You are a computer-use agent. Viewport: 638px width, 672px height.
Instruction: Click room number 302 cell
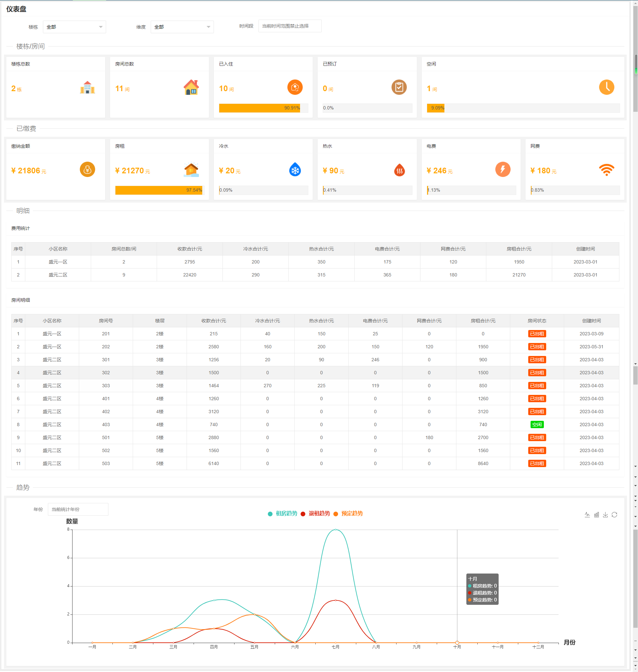click(106, 373)
